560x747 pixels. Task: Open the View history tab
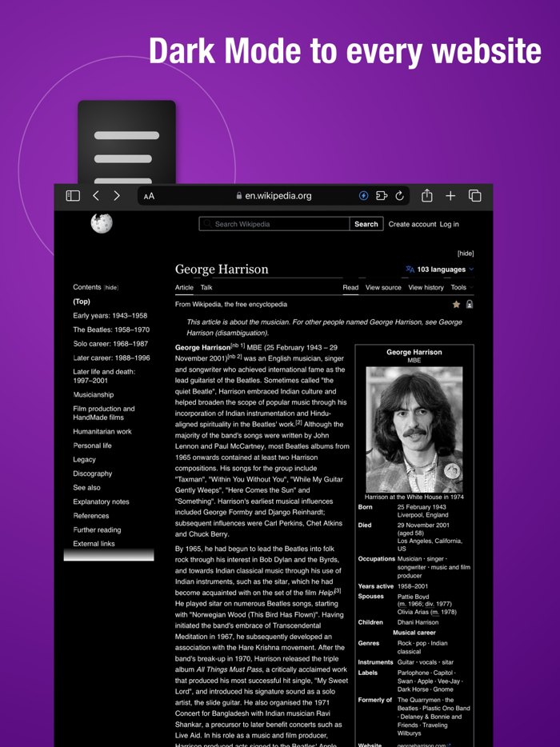[x=426, y=287]
